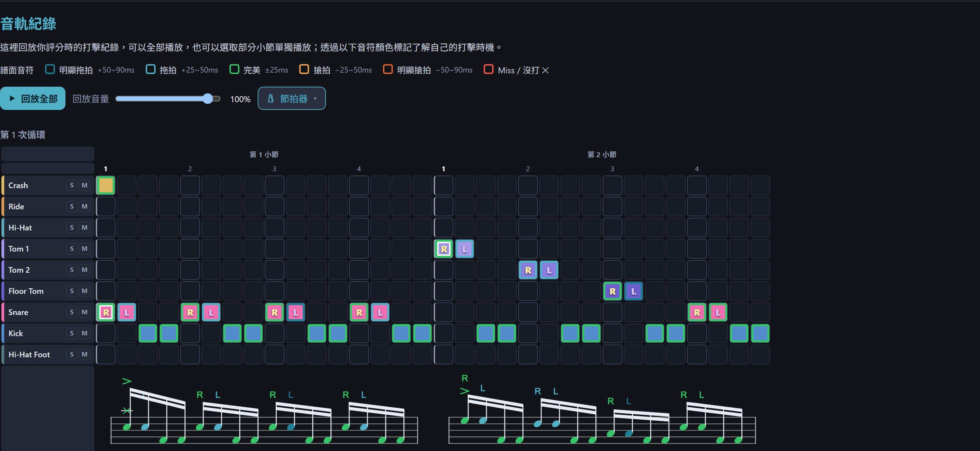Viewport: 980px width, 451px height.
Task: Play back all with 回放全部 button
Action: click(33, 99)
